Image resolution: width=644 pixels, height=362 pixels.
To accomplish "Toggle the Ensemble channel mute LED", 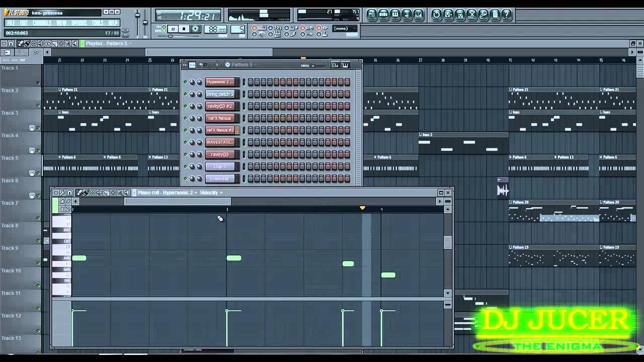I will (185, 178).
